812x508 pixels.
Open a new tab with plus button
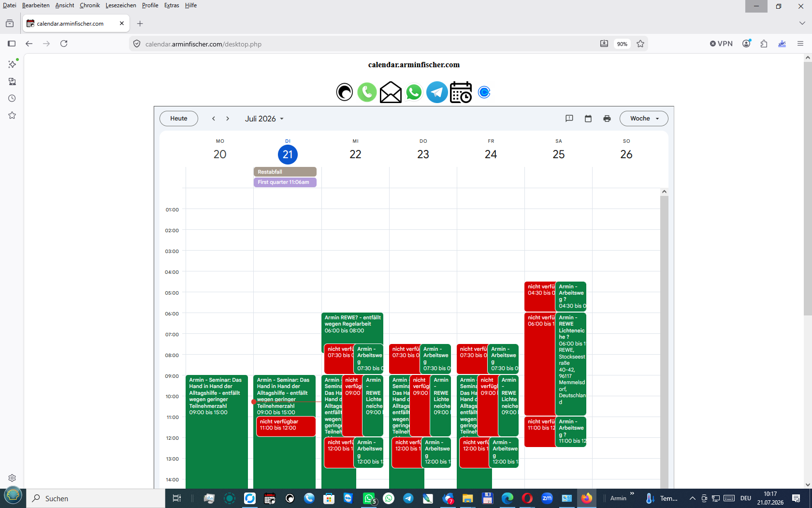click(140, 23)
